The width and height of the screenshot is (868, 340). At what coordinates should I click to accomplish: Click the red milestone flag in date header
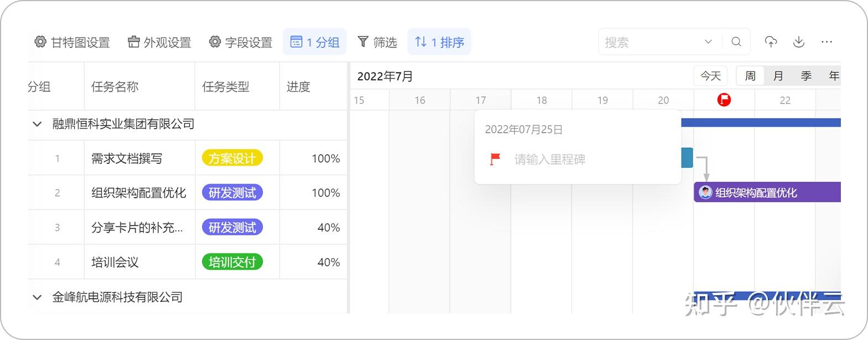[724, 100]
